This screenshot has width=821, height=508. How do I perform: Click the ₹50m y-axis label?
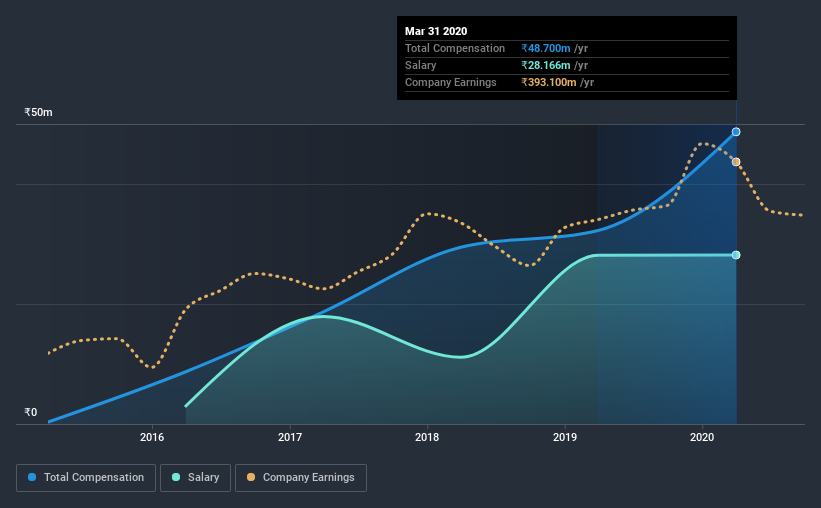(38, 112)
